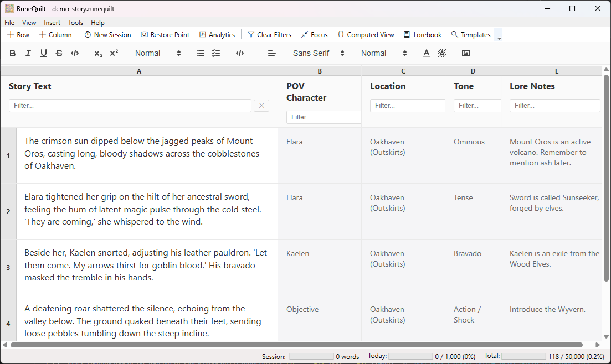
Task: Apply strikethrough formatting
Action: coord(59,53)
